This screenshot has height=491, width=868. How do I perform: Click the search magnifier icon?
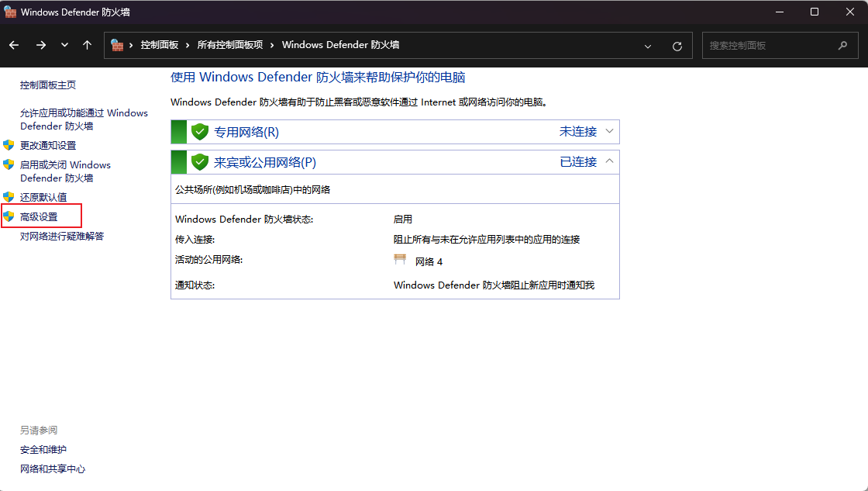tap(842, 46)
